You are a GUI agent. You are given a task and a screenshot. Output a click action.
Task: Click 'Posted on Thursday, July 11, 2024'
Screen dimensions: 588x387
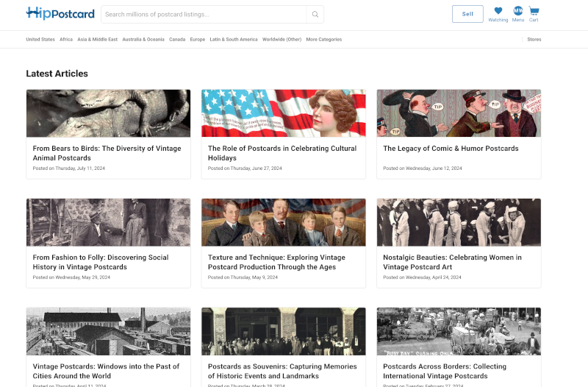click(68, 168)
